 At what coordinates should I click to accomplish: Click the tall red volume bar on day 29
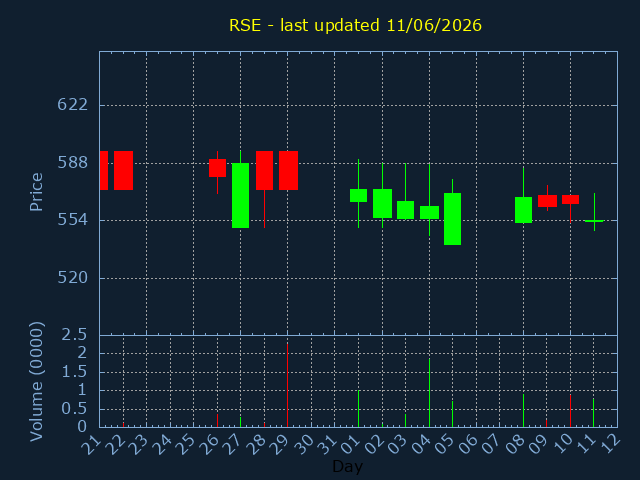coord(287,385)
